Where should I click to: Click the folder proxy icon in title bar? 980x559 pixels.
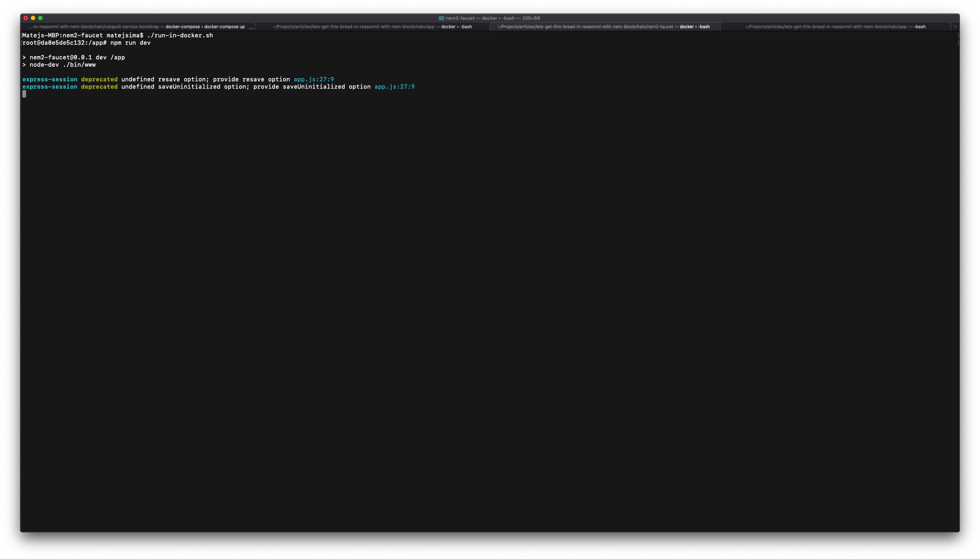[x=441, y=18]
